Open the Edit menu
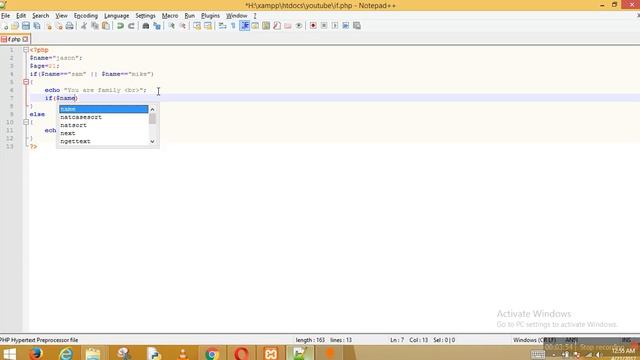 (x=21, y=16)
